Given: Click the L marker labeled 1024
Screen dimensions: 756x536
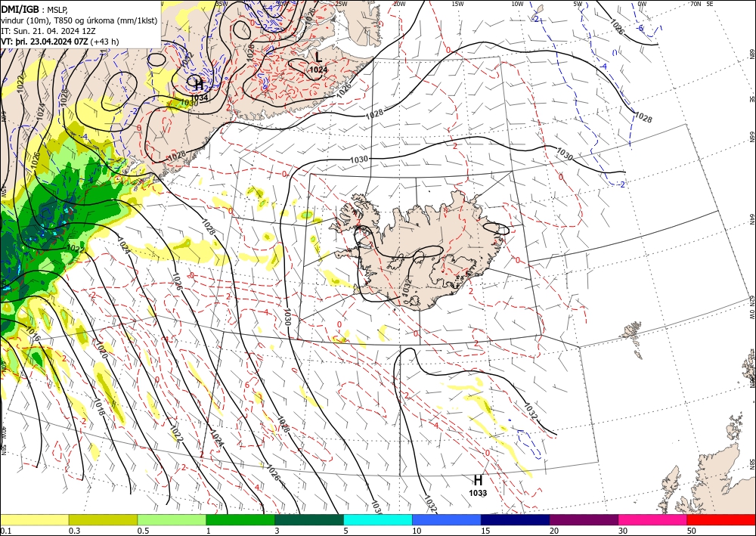Looking at the screenshot, I should point(318,57).
